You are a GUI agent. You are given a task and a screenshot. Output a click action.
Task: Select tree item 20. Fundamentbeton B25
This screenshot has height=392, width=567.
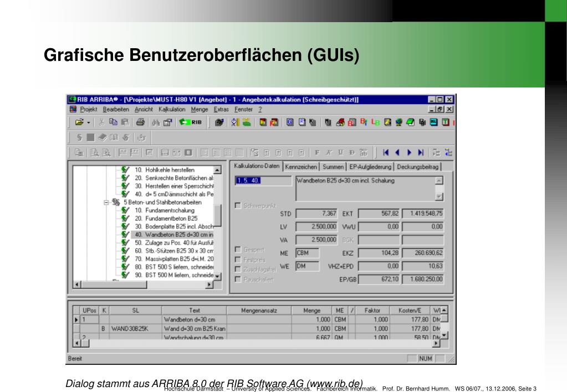pyautogui.click(x=166, y=218)
